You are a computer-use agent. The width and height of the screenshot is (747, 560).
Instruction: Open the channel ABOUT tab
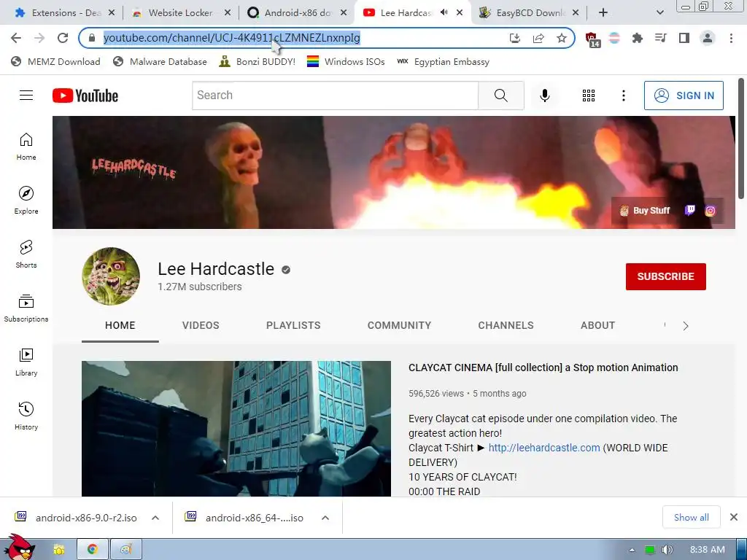pyautogui.click(x=598, y=326)
